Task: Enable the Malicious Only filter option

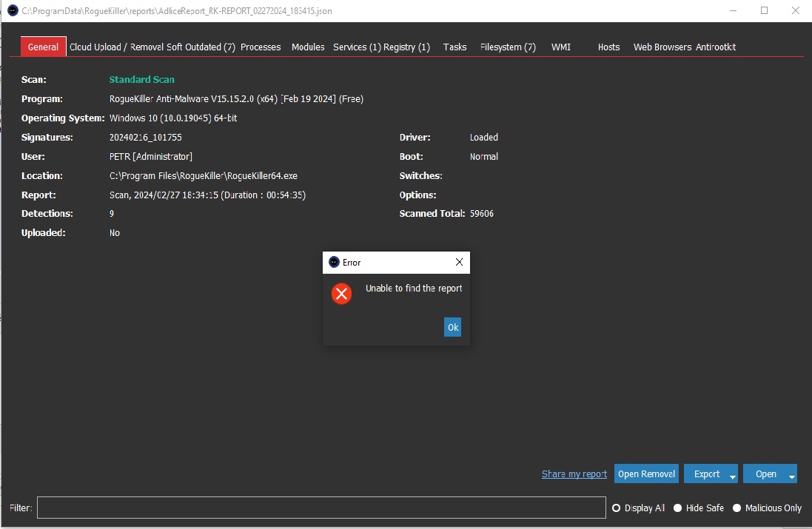Action: (736, 508)
